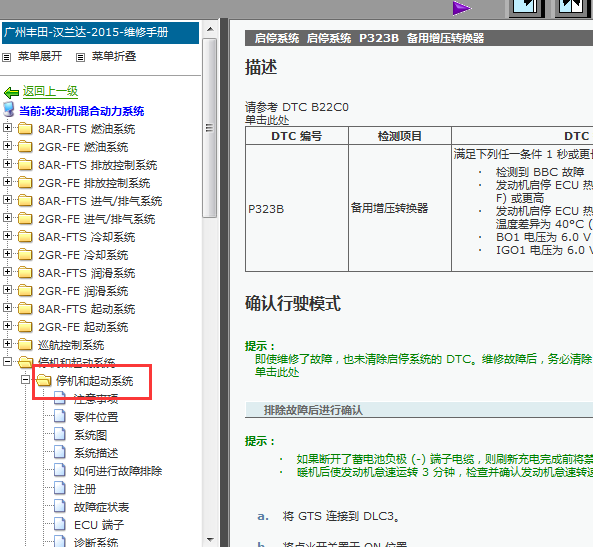Click 菜单折叠 to collapse all menus
Viewport: 593px width, 547px height.
(114, 56)
